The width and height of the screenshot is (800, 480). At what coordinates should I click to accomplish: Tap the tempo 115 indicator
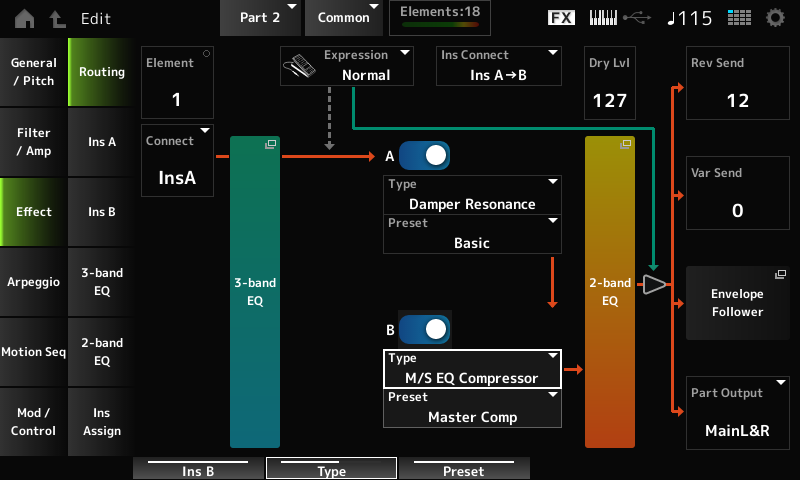point(691,18)
